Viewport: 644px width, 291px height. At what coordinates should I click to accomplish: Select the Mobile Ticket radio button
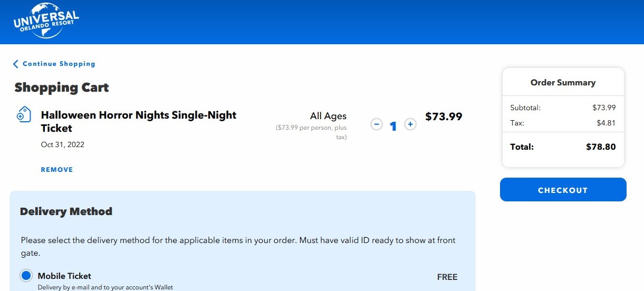(x=26, y=276)
